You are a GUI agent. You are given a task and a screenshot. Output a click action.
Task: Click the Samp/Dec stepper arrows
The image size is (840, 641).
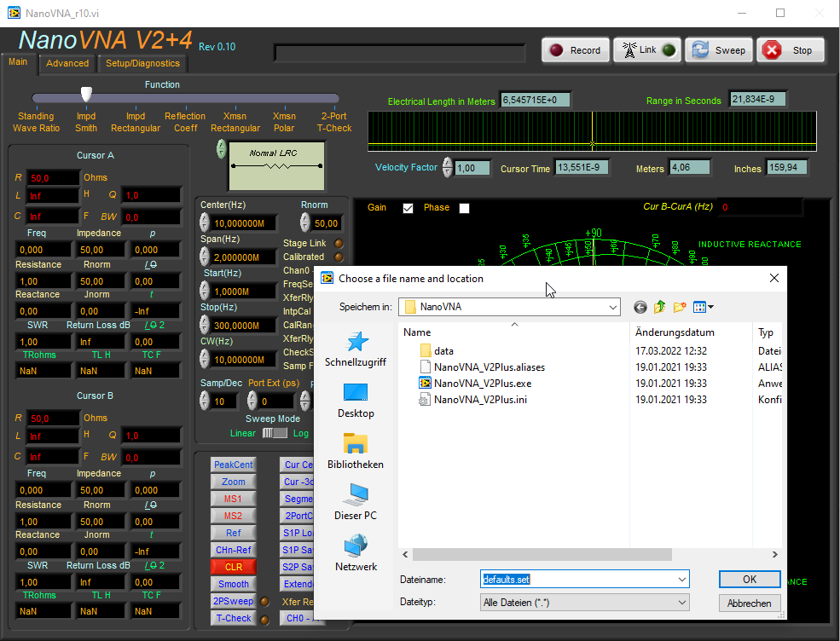pos(204,401)
